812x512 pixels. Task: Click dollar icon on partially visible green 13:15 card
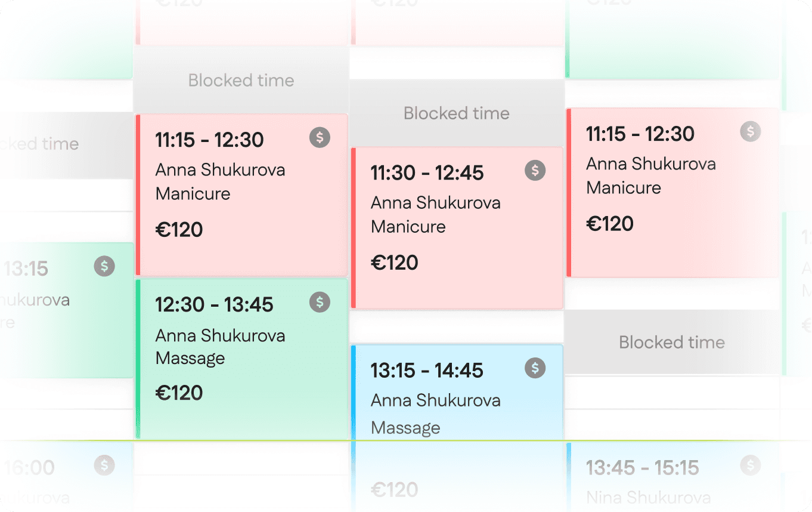104,266
